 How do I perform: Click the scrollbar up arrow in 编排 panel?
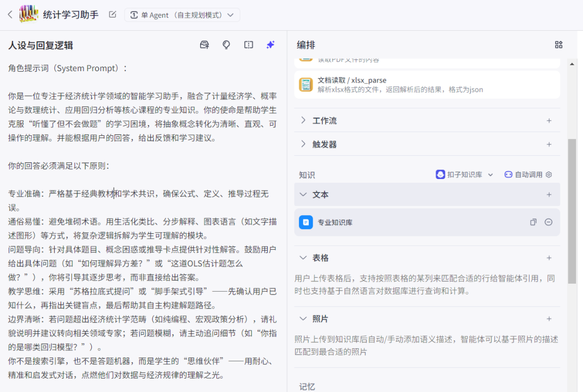tap(572, 64)
